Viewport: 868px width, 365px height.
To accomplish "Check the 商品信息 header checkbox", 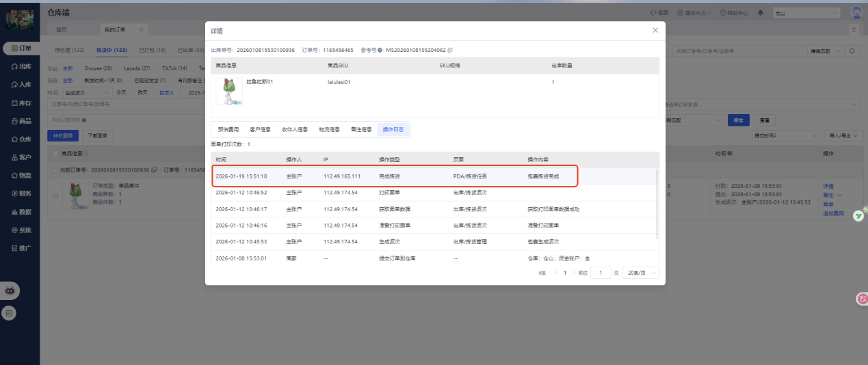I will pos(57,154).
